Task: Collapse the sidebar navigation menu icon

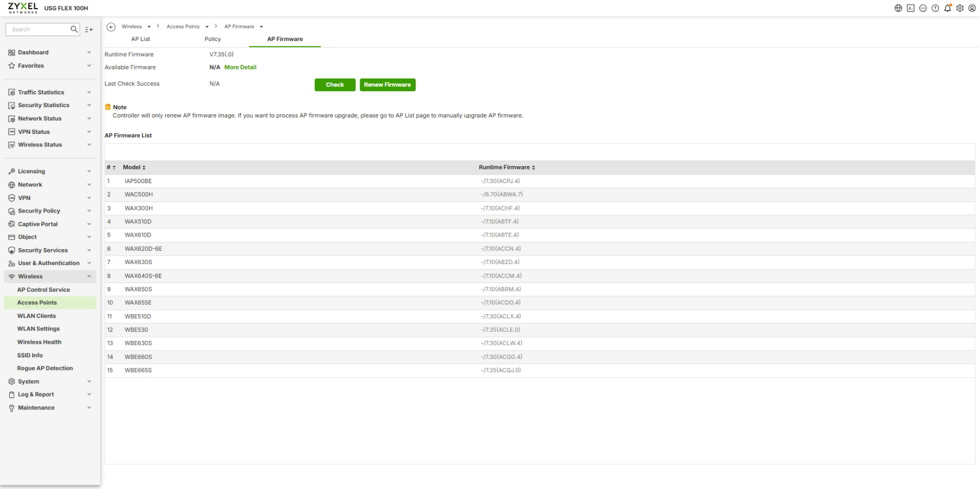Action: point(89,30)
